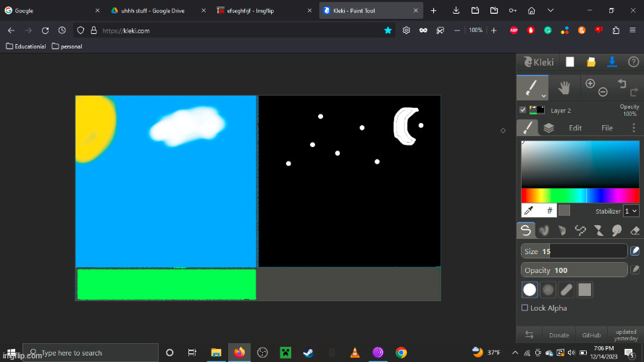This screenshot has height=362, width=644.
Task: Select the blend brush type
Action: 544,230
